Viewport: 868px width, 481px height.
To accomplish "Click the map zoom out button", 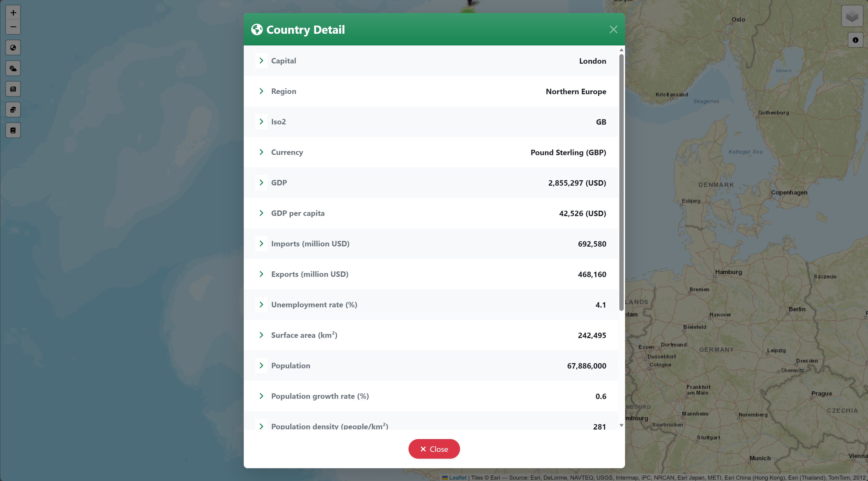I will pyautogui.click(x=13, y=27).
